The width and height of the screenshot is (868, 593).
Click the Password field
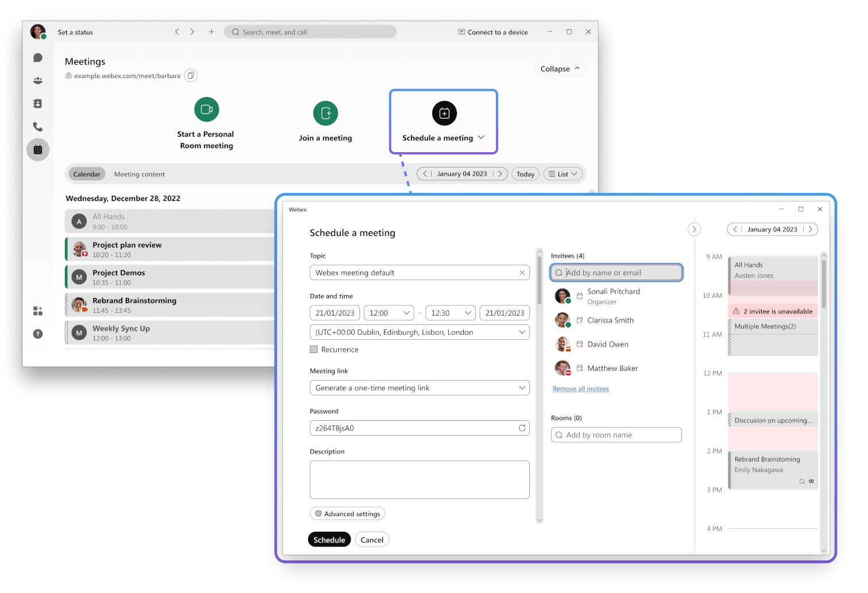click(420, 428)
